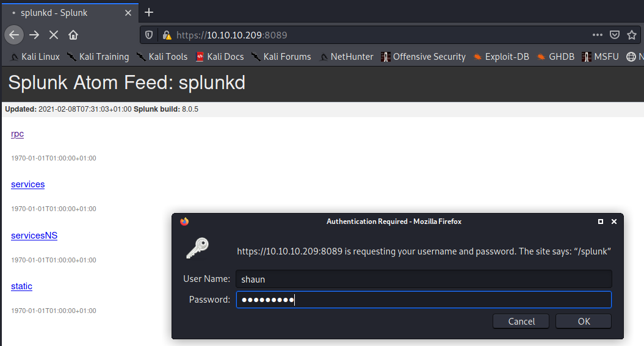Open Kali Forums bookmark
Viewport: 644px width, 346px height.
tap(281, 57)
